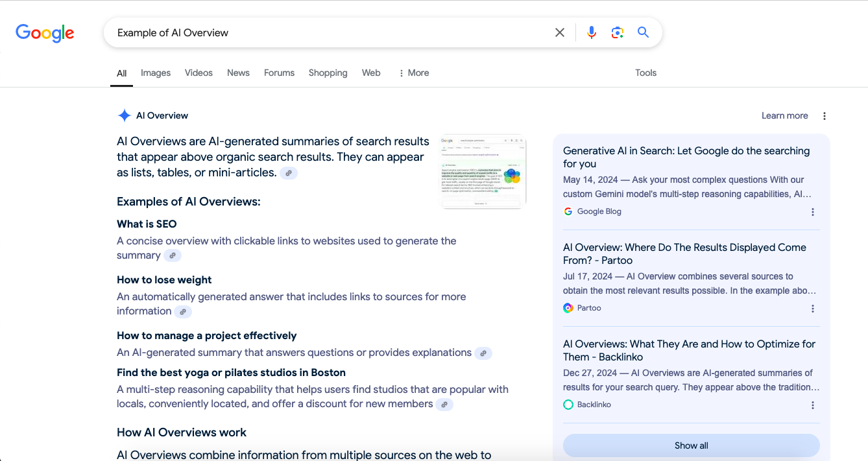Click the Show all button
Screen dimensions: 868x461
691,445
